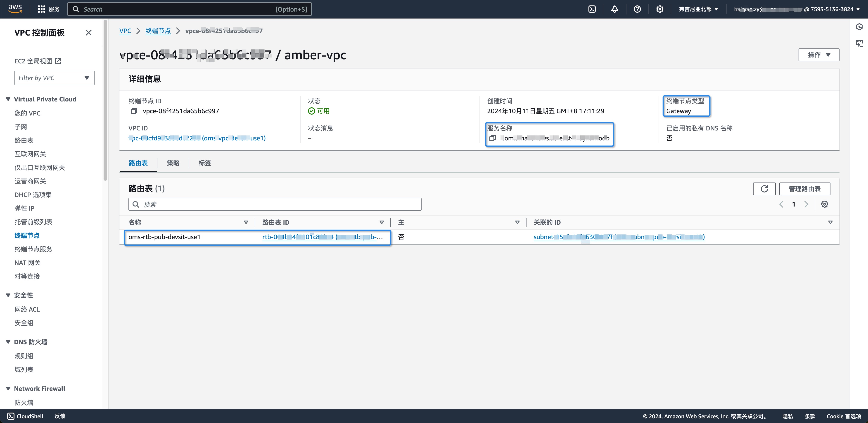Collapse the Virtual Private Cloud section
The width and height of the screenshot is (868, 423).
(8, 99)
